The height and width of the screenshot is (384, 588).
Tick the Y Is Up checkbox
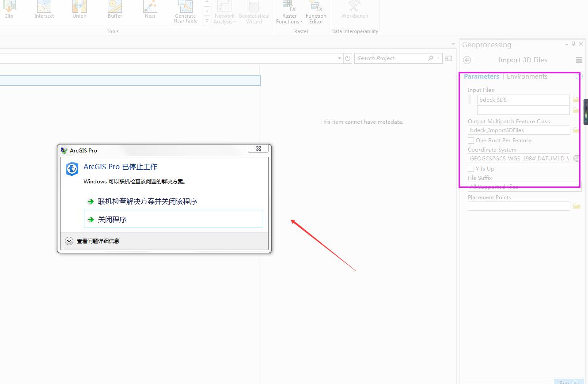click(471, 169)
